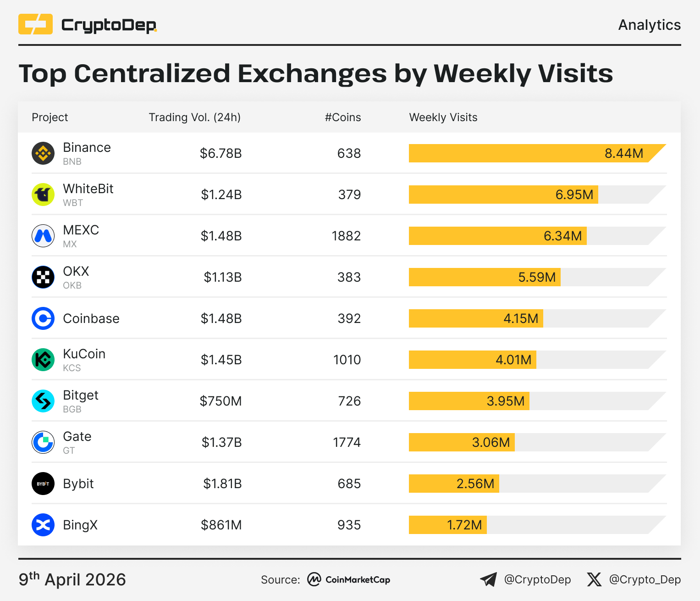
Task: Click the Binance logo icon
Action: pos(43,153)
